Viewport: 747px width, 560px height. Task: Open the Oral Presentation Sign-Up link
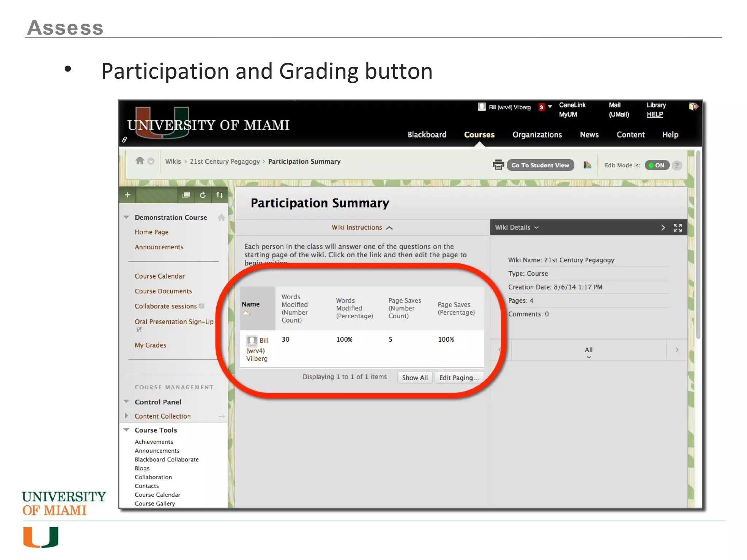pyautogui.click(x=174, y=322)
